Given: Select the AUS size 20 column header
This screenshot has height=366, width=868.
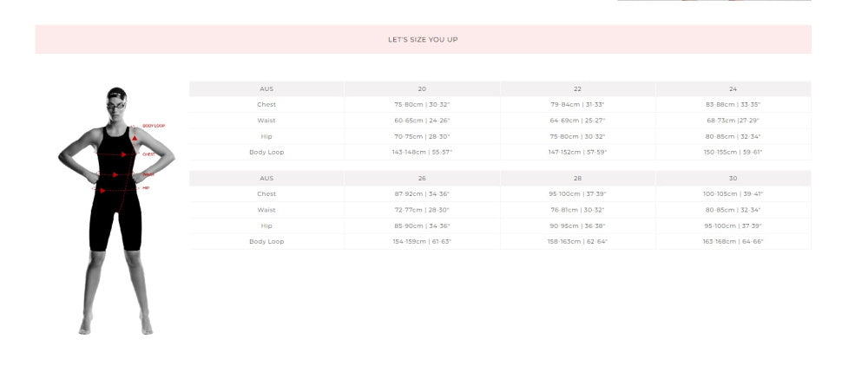Looking at the screenshot, I should 422,88.
